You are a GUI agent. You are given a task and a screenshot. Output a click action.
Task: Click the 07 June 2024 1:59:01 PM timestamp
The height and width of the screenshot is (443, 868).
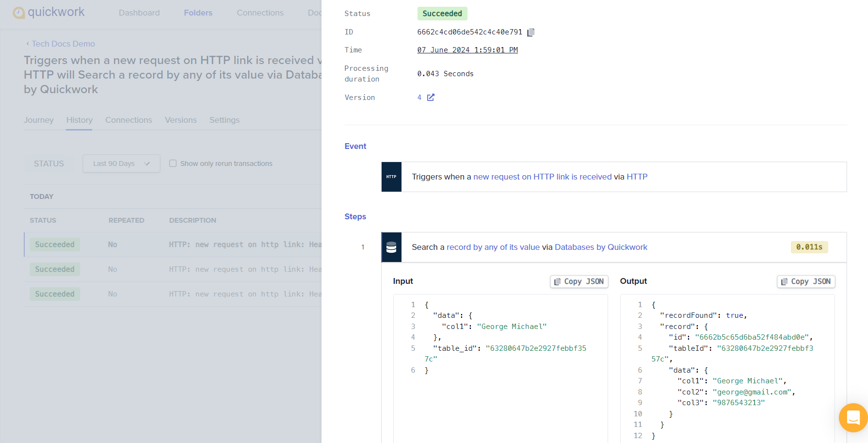(467, 50)
